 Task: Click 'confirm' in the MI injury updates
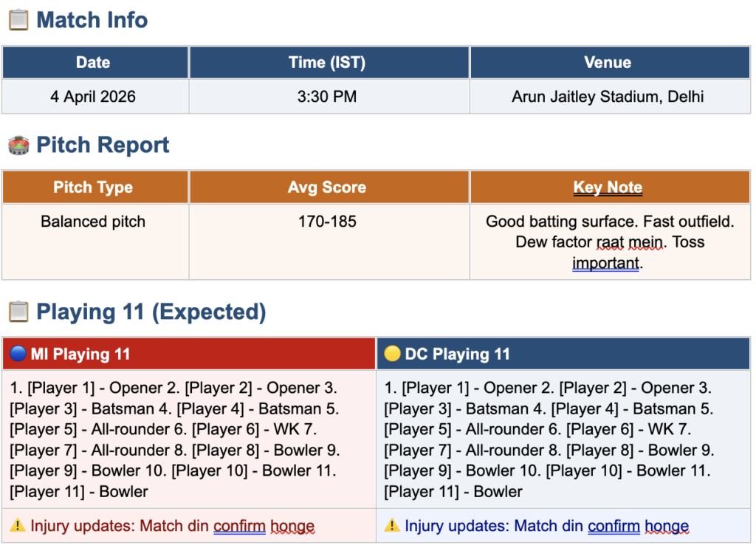click(x=240, y=526)
